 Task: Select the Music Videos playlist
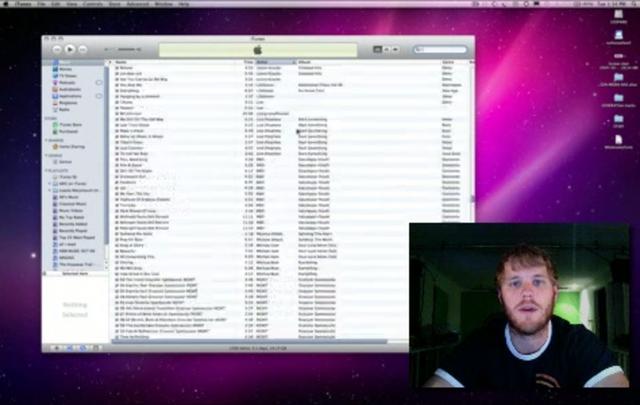click(71, 210)
